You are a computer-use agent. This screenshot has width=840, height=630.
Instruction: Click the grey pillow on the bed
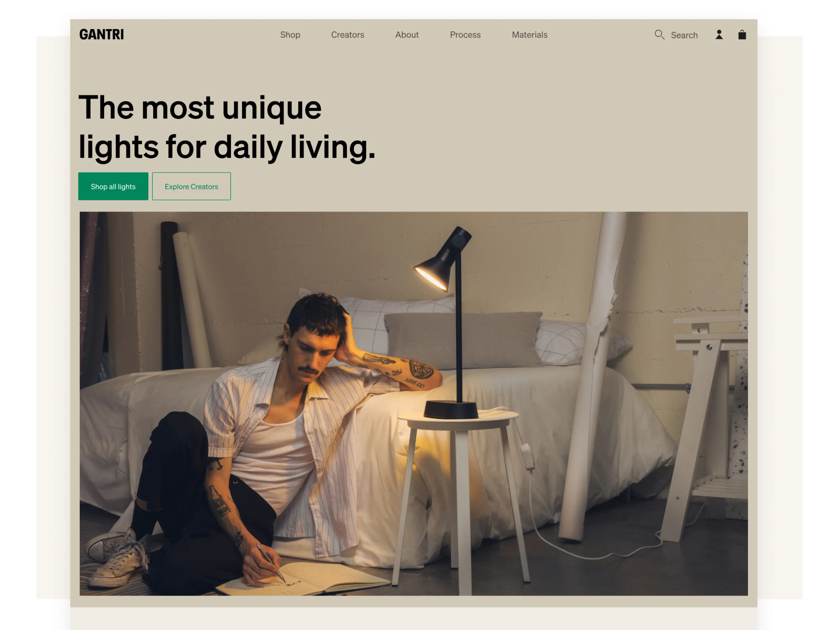pyautogui.click(x=463, y=340)
